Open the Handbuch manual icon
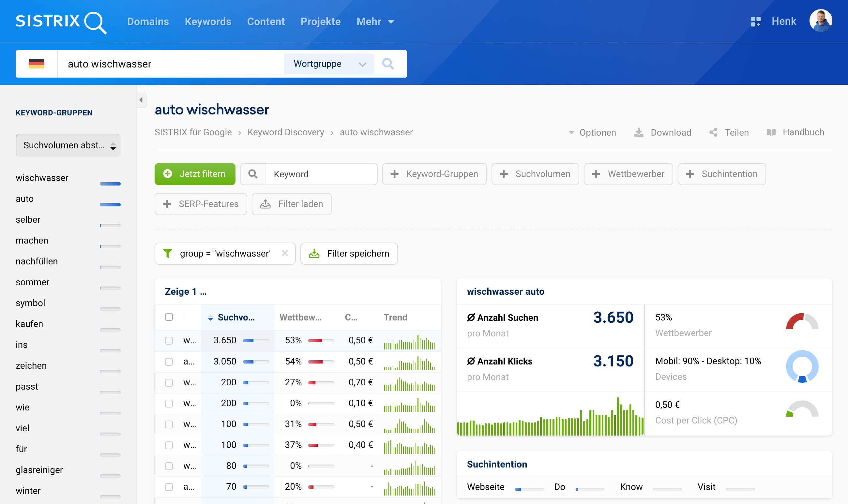Image resolution: width=848 pixels, height=504 pixels. click(x=772, y=132)
